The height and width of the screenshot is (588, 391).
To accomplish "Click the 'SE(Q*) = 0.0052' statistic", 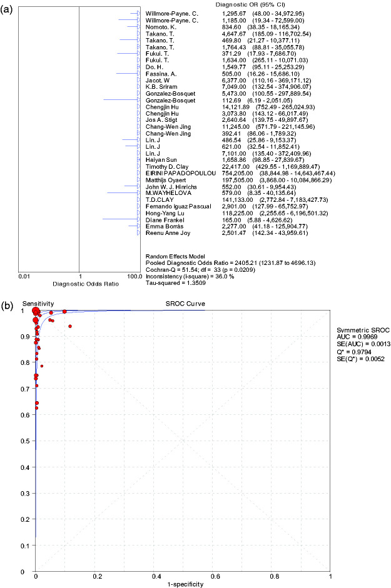I will [360, 359].
